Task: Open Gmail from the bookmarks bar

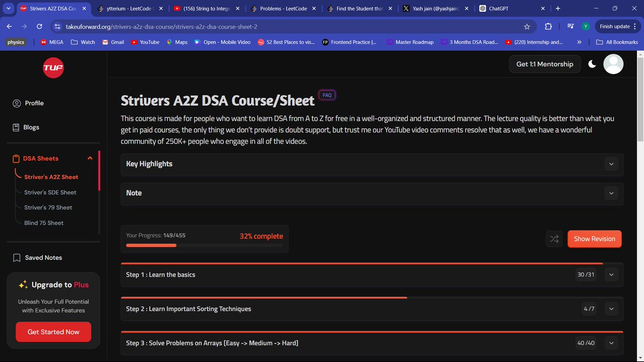Action: pos(113,42)
